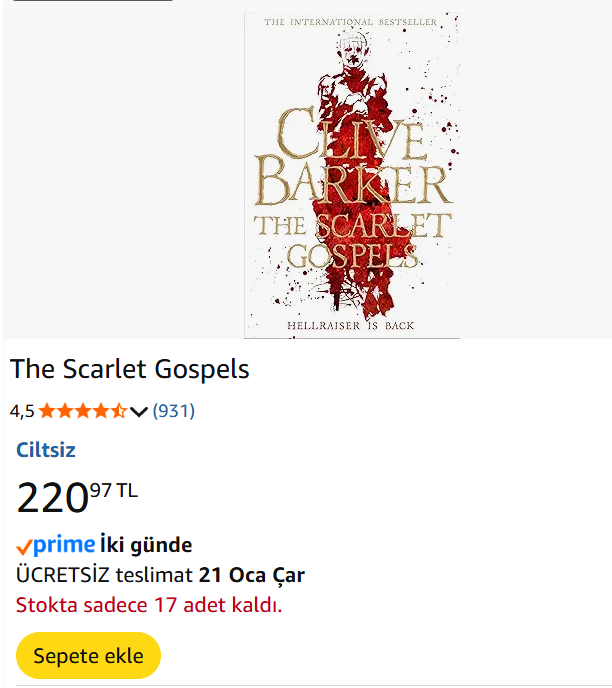This screenshot has height=688, width=612.
Task: Click the gold Scarlet Gospels cover lettering
Action: click(x=352, y=240)
